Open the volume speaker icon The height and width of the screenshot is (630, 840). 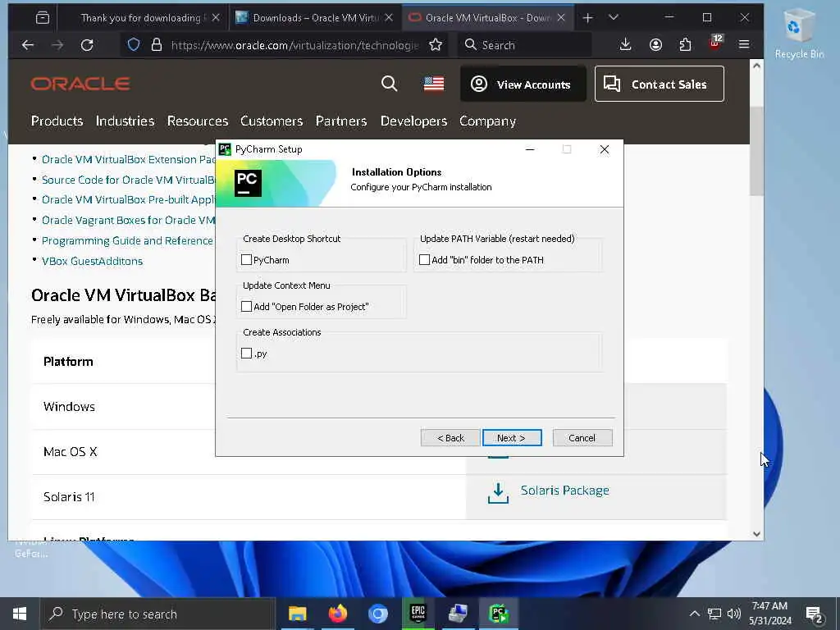click(x=734, y=614)
